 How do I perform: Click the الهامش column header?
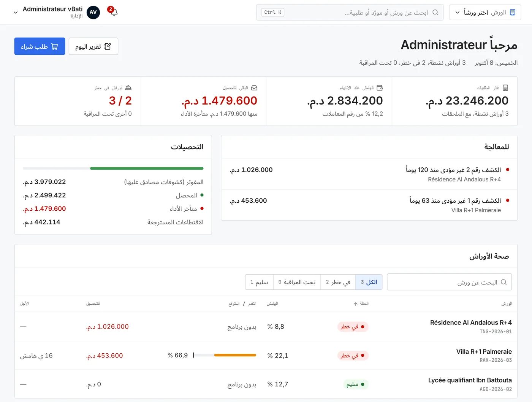click(272, 304)
